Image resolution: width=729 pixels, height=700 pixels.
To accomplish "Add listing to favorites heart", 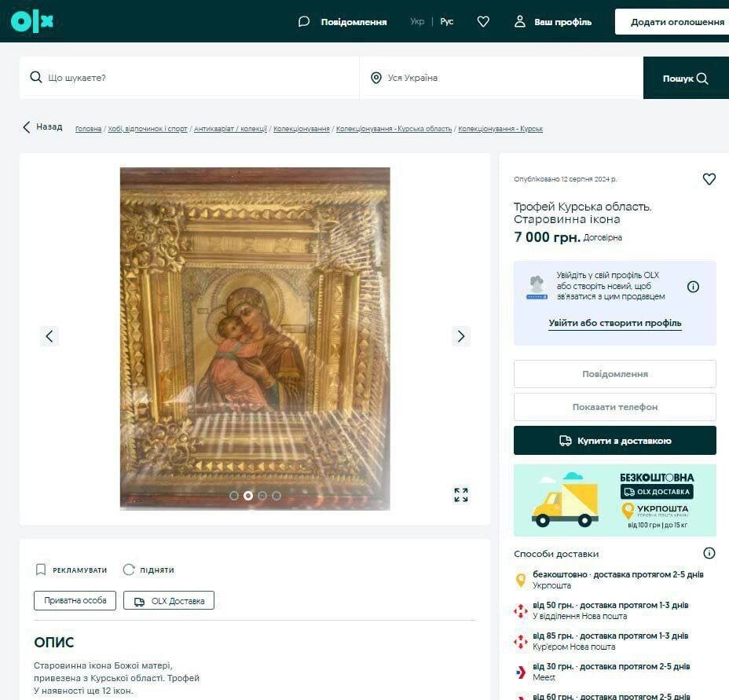I will pyautogui.click(x=709, y=179).
